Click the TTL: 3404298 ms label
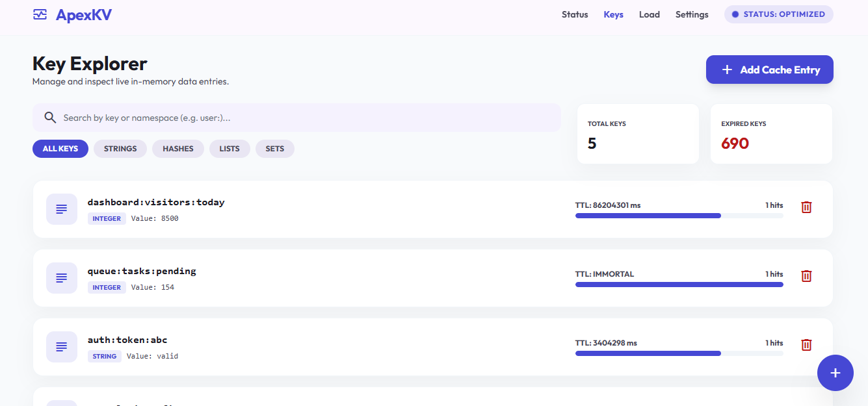 point(606,343)
